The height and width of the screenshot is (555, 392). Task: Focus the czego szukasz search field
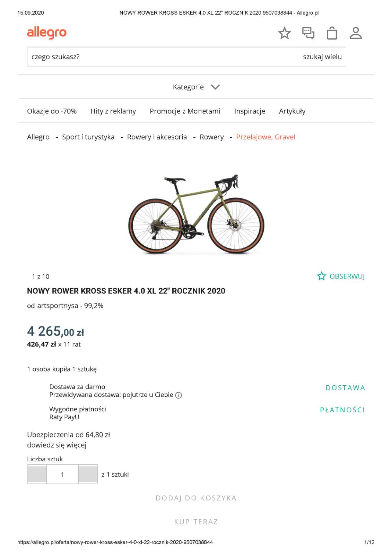163,57
